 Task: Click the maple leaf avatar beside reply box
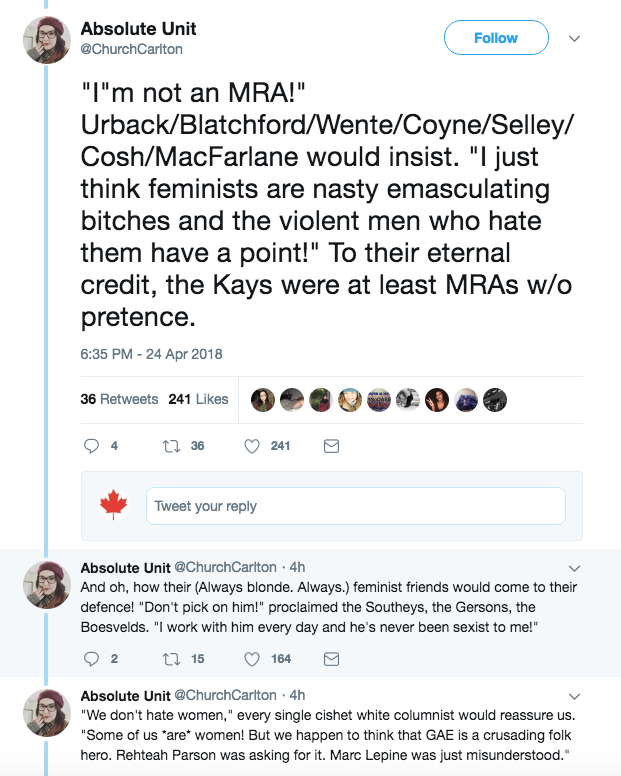[113, 505]
